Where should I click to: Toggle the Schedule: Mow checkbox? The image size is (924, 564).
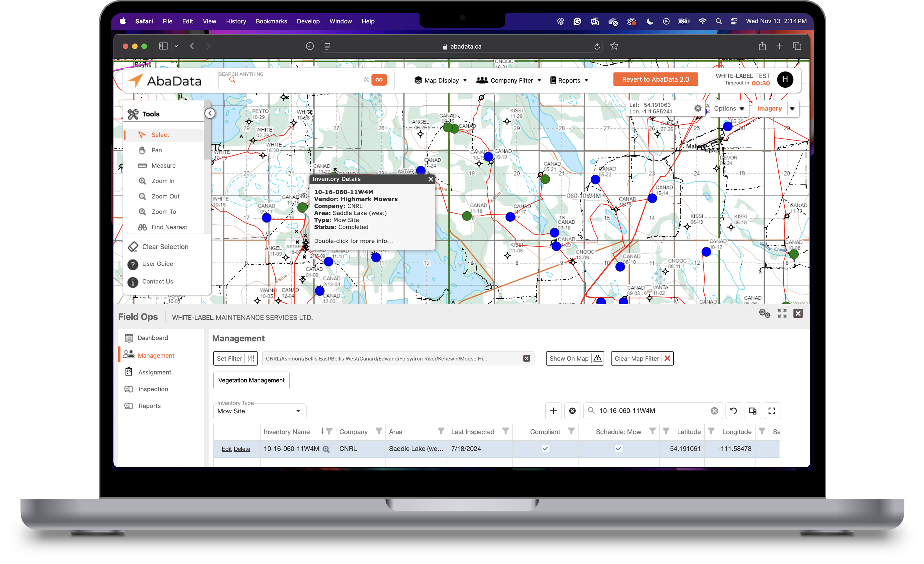618,449
